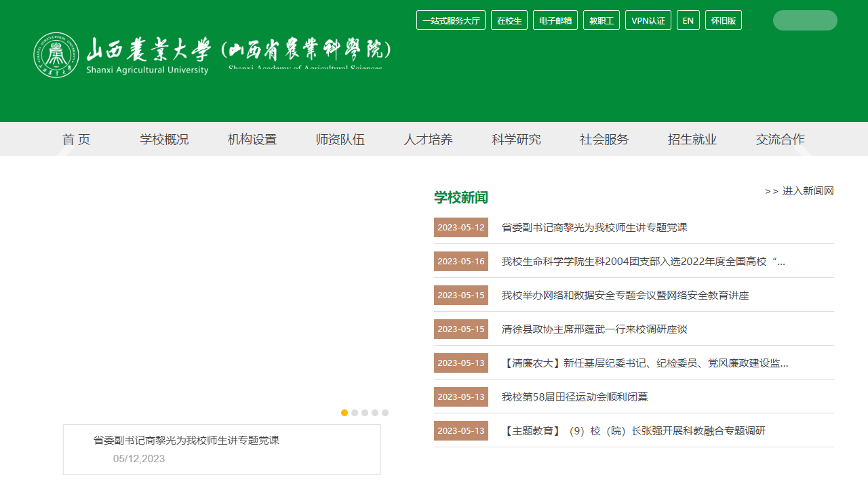Select the first yellow carousel dot
The height and width of the screenshot is (488, 868).
coord(344,413)
